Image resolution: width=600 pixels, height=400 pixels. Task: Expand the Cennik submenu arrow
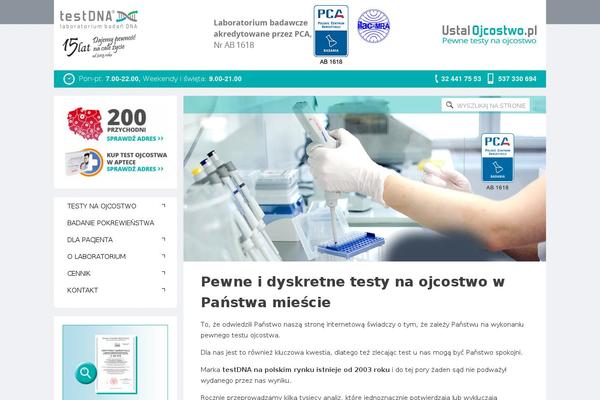click(164, 273)
